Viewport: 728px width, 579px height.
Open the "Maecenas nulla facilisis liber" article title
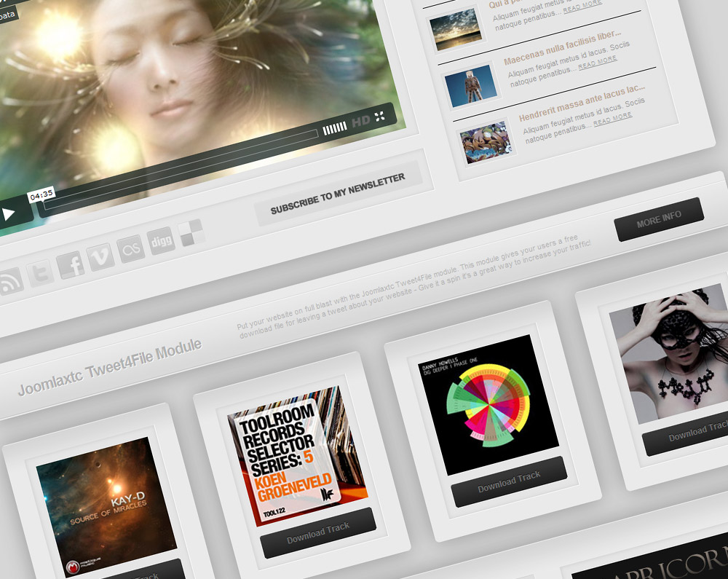click(x=562, y=48)
